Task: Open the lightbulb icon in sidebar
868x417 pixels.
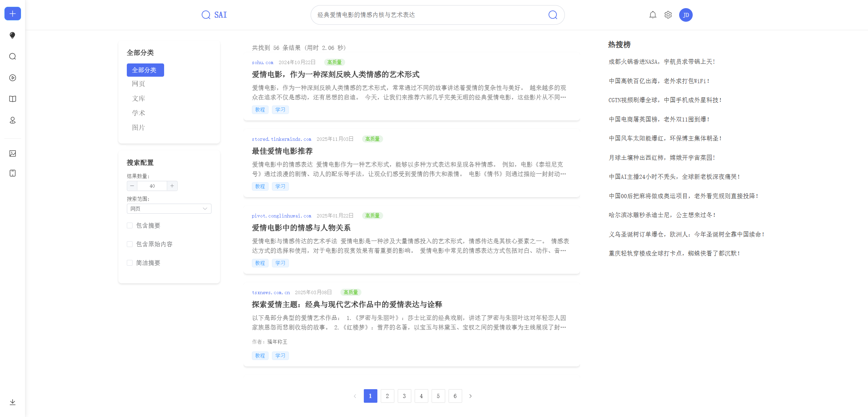Action: click(13, 35)
